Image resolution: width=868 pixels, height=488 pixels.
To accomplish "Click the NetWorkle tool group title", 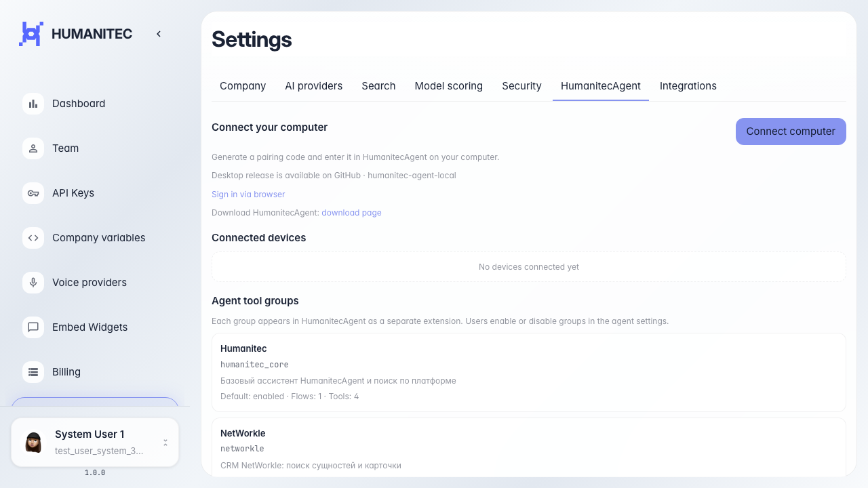I will (x=243, y=433).
